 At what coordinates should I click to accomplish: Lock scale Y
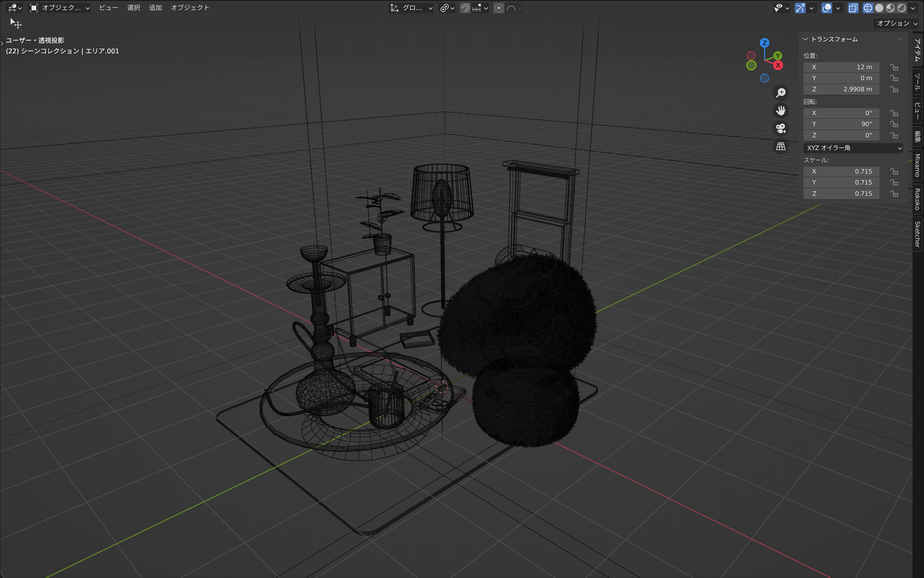[x=894, y=182]
